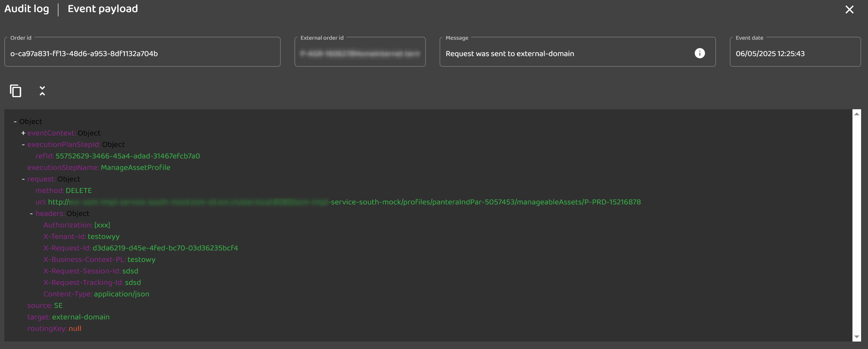Collapse the request object node
868x349 pixels.
[23, 179]
